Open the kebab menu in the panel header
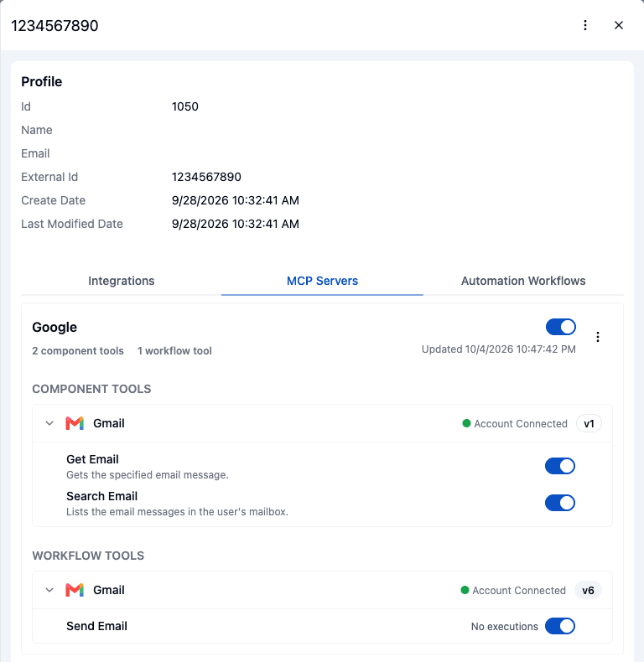Screen dimensions: 644x662 pyautogui.click(x=585, y=25)
